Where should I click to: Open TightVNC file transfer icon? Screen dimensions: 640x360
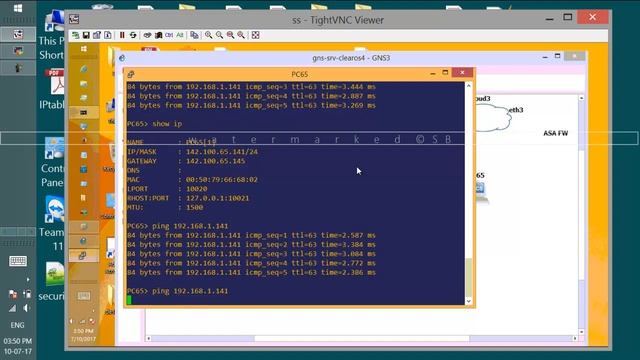194,35
